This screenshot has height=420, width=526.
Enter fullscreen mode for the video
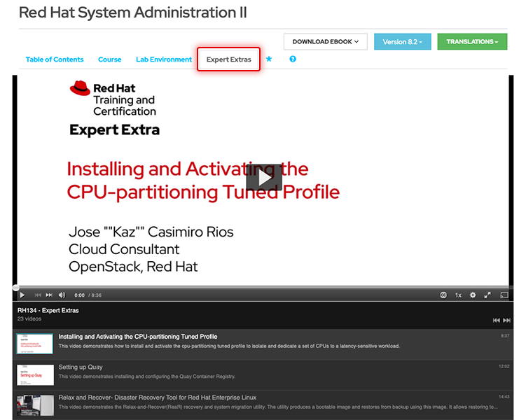(487, 295)
